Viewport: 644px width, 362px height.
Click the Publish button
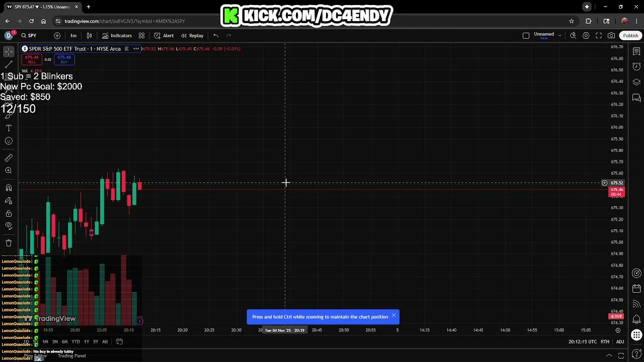630,36
